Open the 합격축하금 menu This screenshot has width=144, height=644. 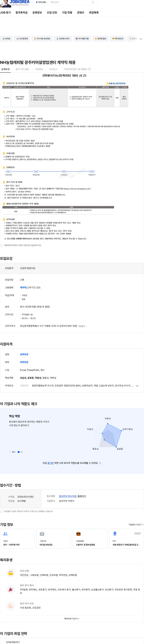tap(21, 12)
